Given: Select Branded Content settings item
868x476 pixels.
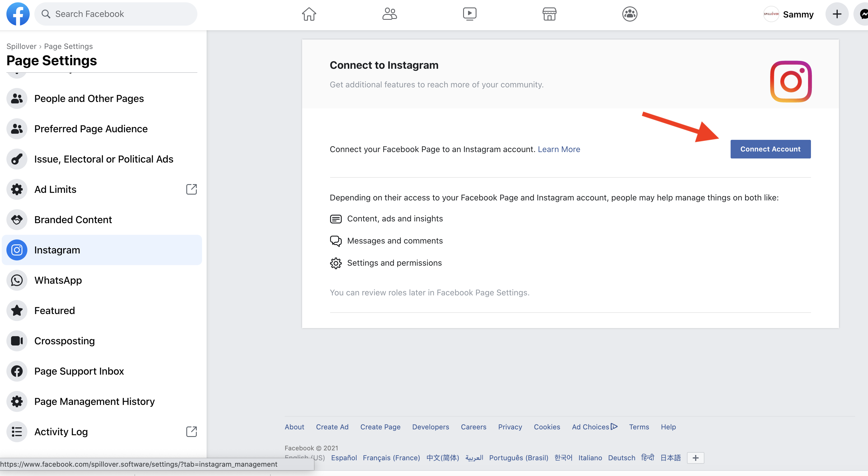Looking at the screenshot, I should tap(73, 219).
